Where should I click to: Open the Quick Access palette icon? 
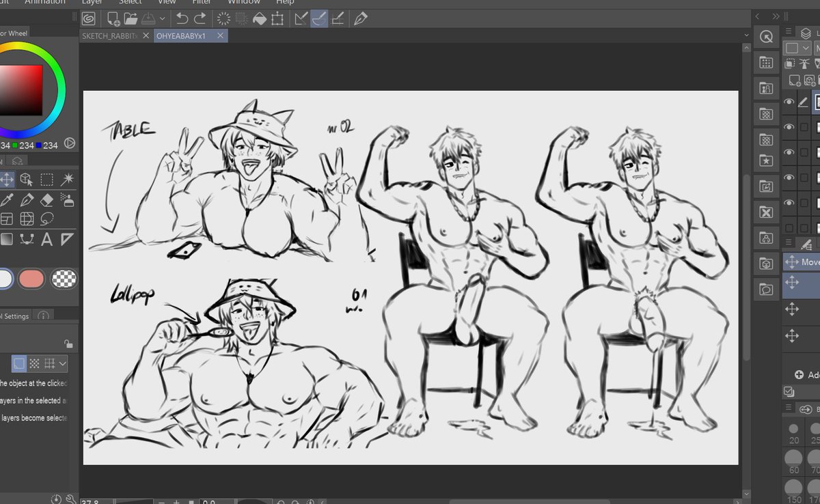coord(766,37)
